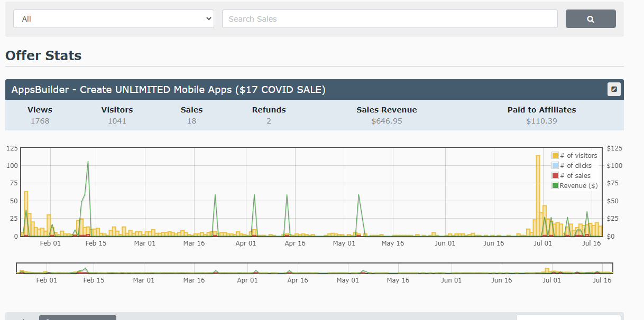Click the Paid to Affiliates amount $110.39
644x320 pixels.
click(541, 121)
